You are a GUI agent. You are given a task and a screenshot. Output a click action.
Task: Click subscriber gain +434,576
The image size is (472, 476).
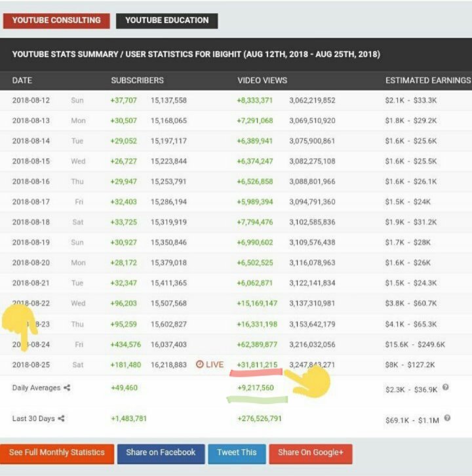coord(126,345)
